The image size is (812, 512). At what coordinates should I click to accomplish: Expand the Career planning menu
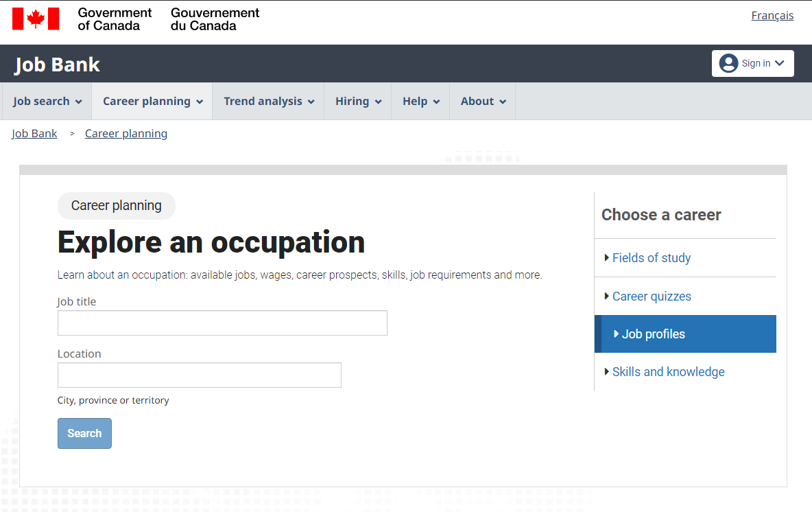152,101
